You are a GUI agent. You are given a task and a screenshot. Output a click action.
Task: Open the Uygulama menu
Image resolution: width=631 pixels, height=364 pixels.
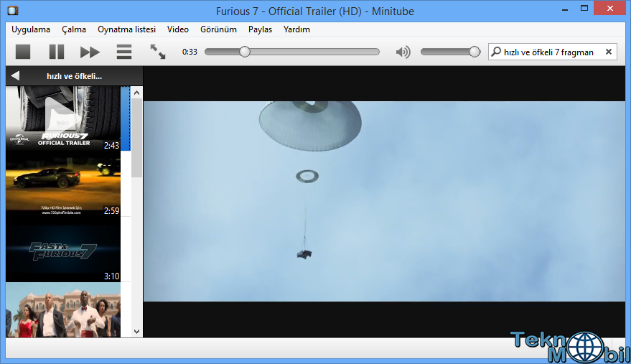[31, 29]
